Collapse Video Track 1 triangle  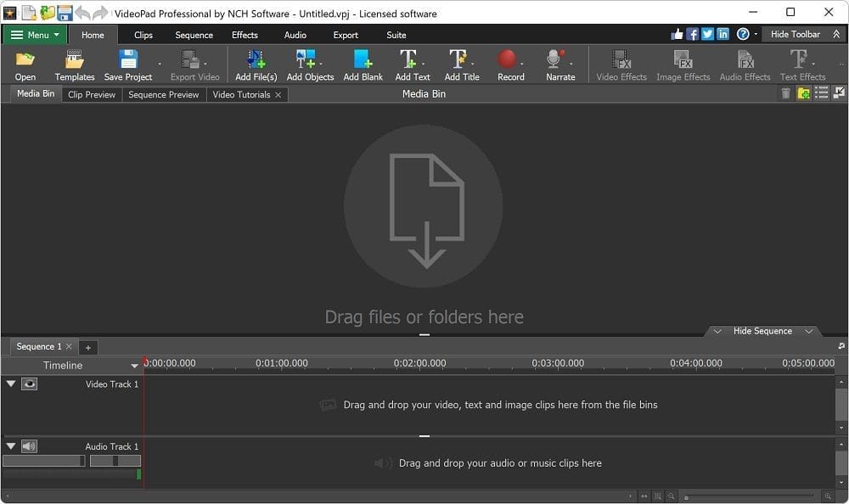pos(11,384)
